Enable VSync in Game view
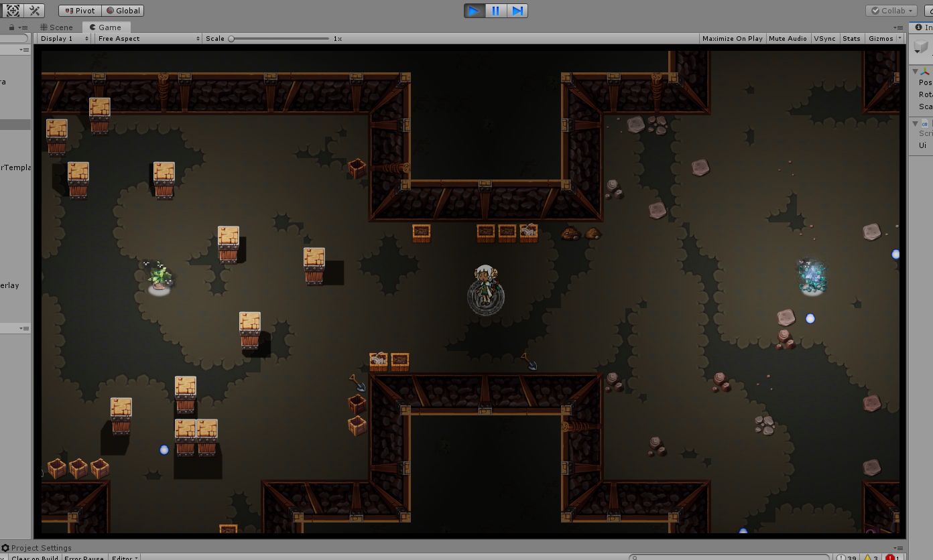 [824, 39]
